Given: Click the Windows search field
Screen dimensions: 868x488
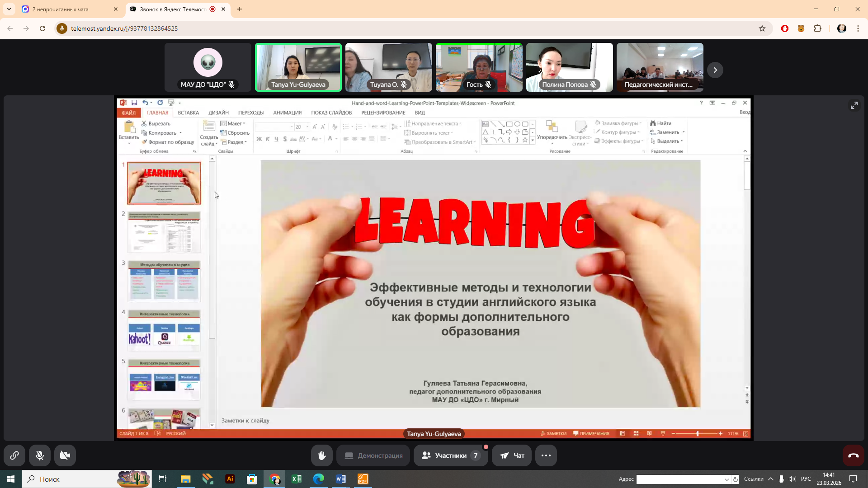Looking at the screenshot, I should (68, 479).
